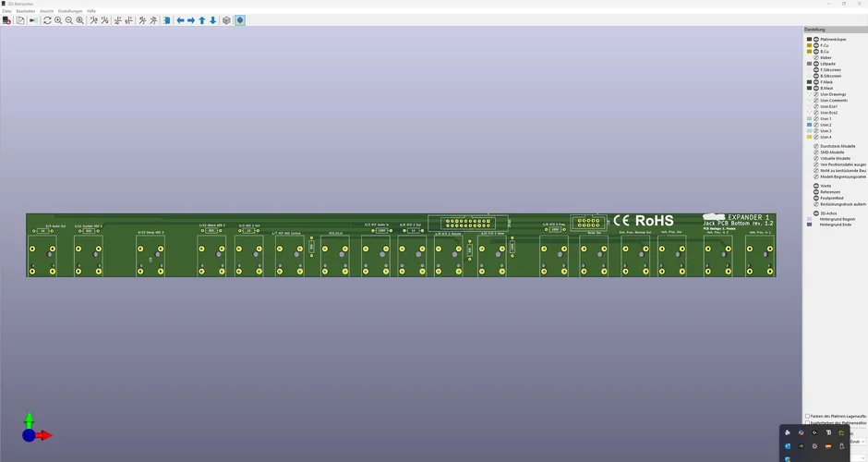Show the Modell-Begrenzungsrahmen entry

pos(816,176)
